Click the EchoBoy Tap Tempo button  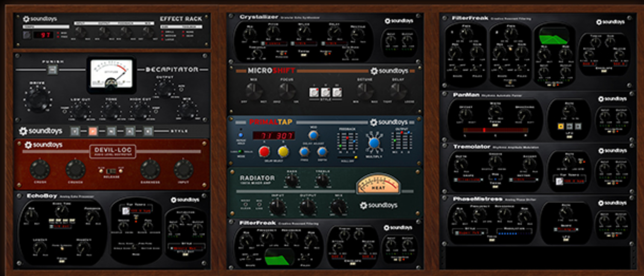126,211
